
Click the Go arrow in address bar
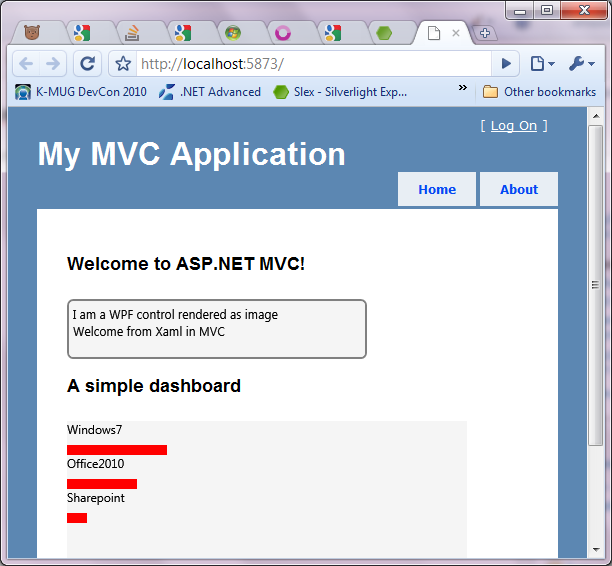[x=505, y=64]
